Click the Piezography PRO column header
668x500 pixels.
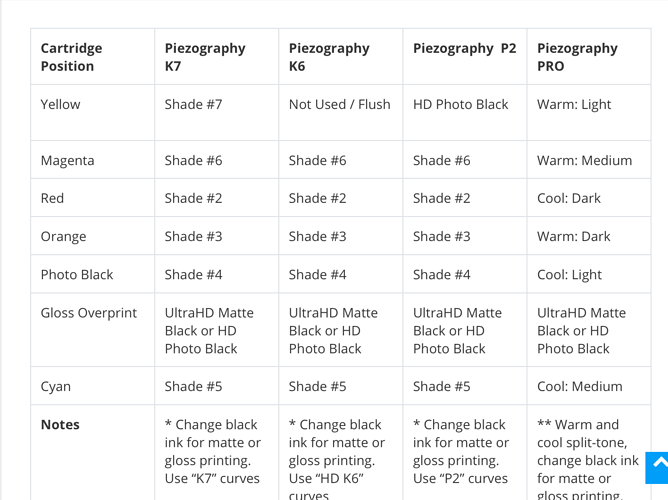click(x=589, y=57)
